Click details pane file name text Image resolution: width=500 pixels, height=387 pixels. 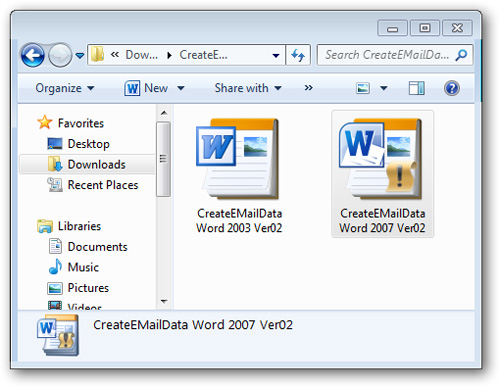click(x=193, y=325)
